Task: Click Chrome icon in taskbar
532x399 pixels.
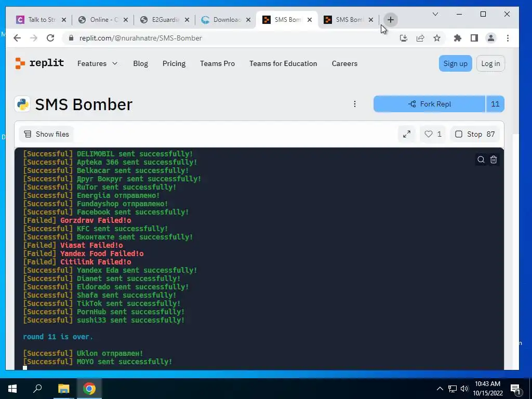Action: pos(89,389)
